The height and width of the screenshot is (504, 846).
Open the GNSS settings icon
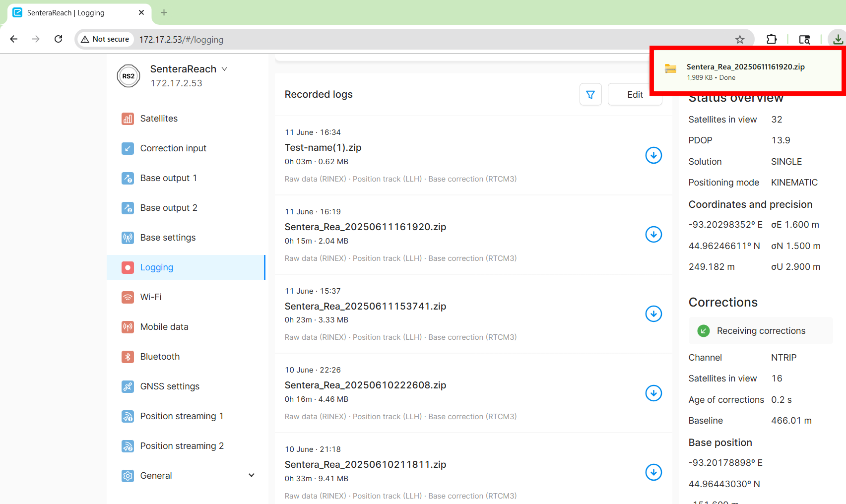coord(128,386)
